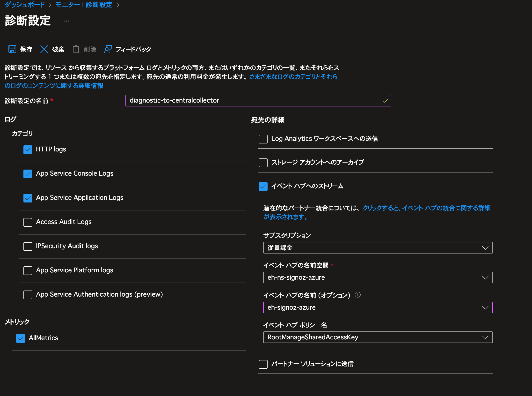Open the サブスクリプション dropdown showing 従量課金
The width and height of the screenshot is (532, 396).
click(378, 248)
